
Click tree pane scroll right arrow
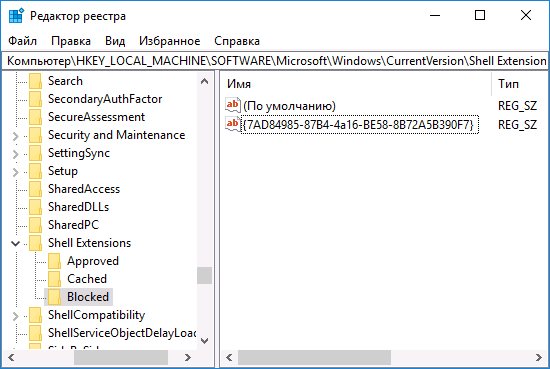188,358
